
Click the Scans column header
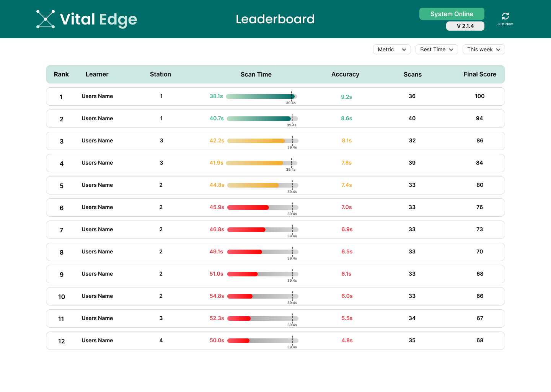click(412, 74)
